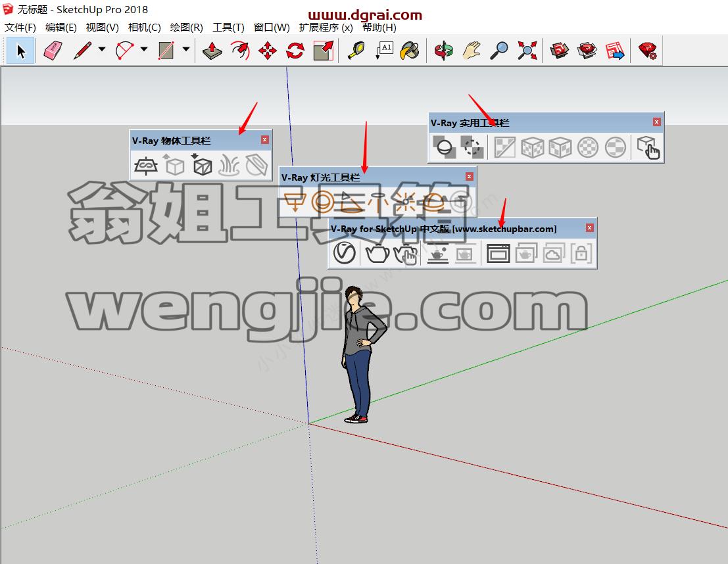Pick the Scale tool
Image resolution: width=728 pixels, height=564 pixels.
click(323, 51)
